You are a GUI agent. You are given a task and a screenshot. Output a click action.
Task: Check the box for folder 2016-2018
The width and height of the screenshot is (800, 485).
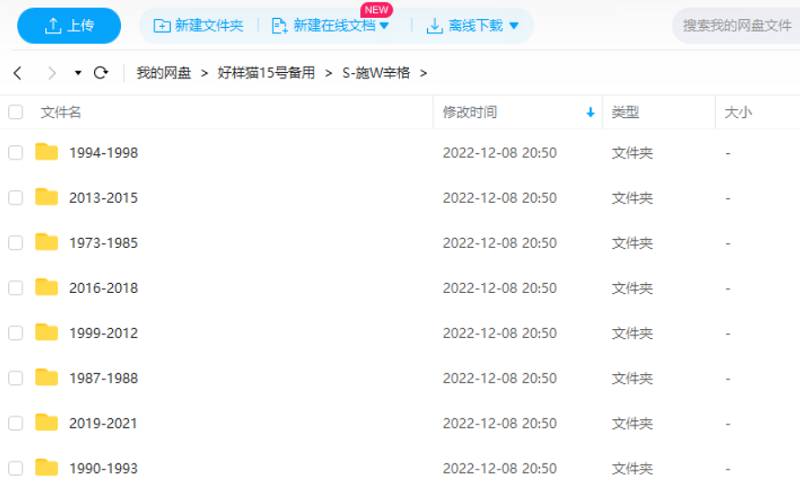click(x=16, y=288)
